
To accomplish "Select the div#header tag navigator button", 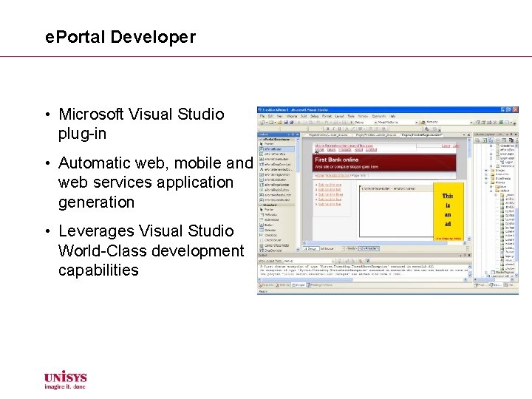I will [x=369, y=249].
